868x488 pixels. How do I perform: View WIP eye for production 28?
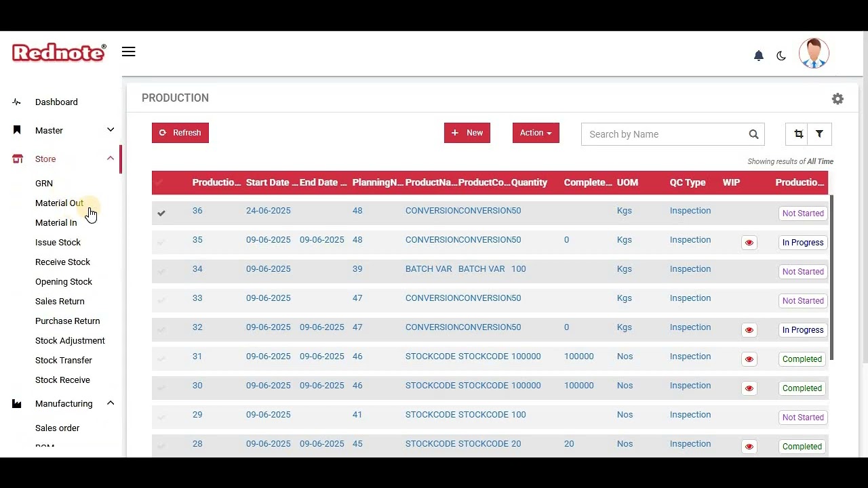[x=749, y=447]
